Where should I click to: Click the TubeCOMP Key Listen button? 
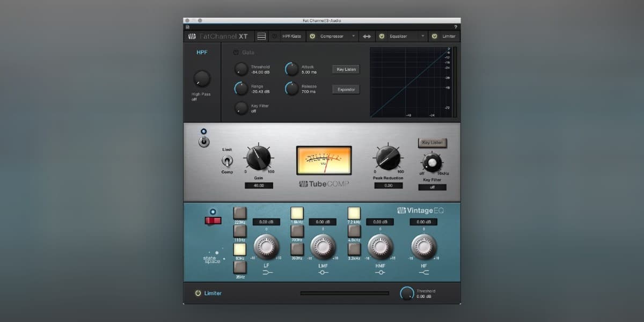click(432, 143)
